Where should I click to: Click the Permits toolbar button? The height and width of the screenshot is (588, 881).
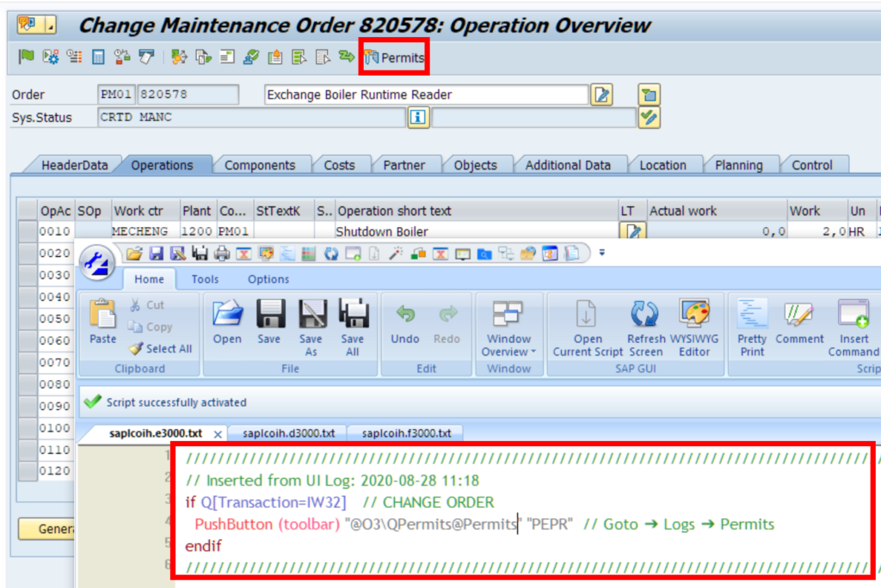pyautogui.click(x=394, y=58)
